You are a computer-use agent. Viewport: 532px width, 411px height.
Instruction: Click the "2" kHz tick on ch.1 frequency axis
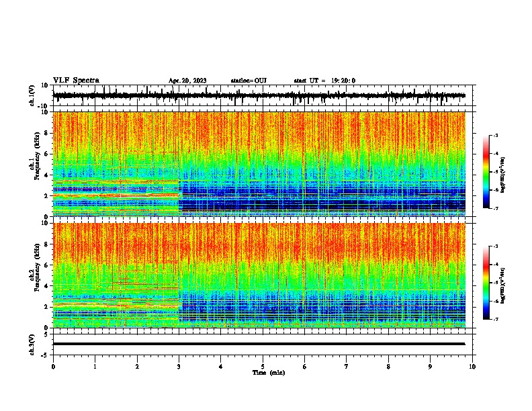click(46, 196)
